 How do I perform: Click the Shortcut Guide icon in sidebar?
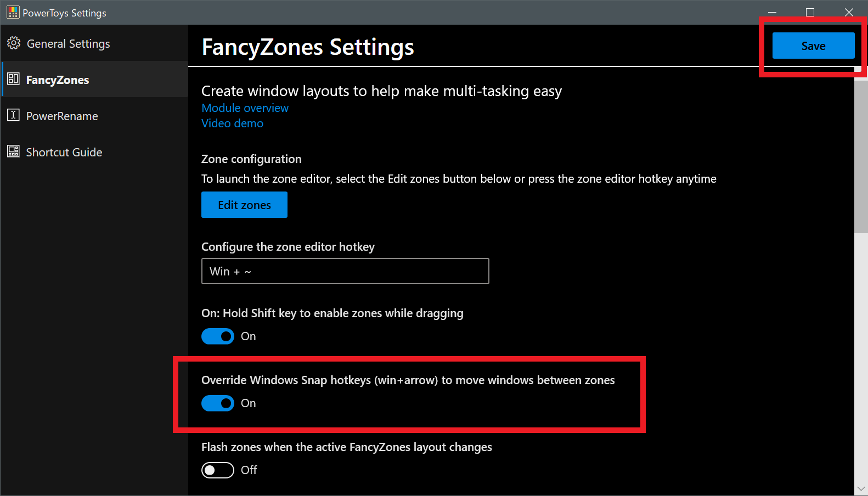14,152
